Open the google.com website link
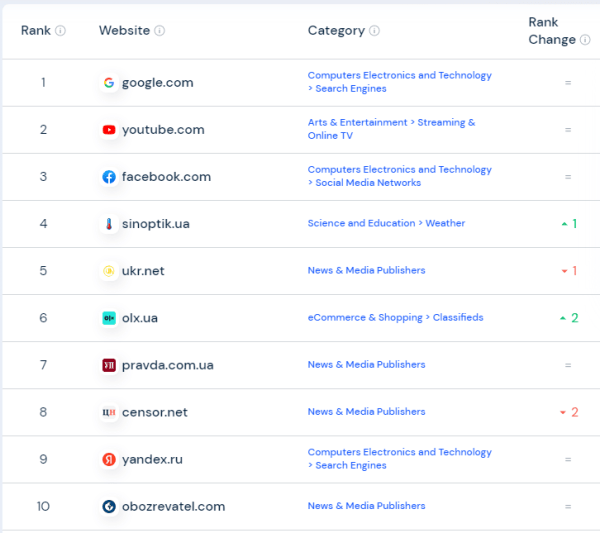Screen dimensions: 600x533 [x=157, y=83]
